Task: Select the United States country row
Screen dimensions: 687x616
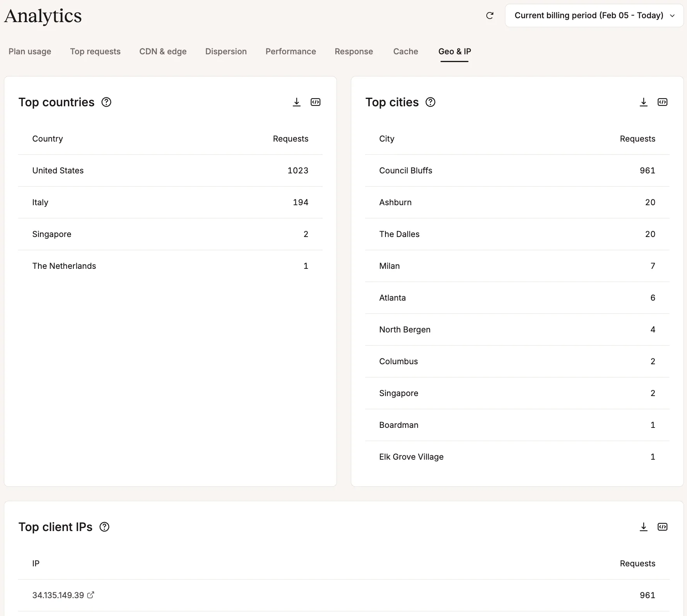Action: pyautogui.click(x=170, y=170)
